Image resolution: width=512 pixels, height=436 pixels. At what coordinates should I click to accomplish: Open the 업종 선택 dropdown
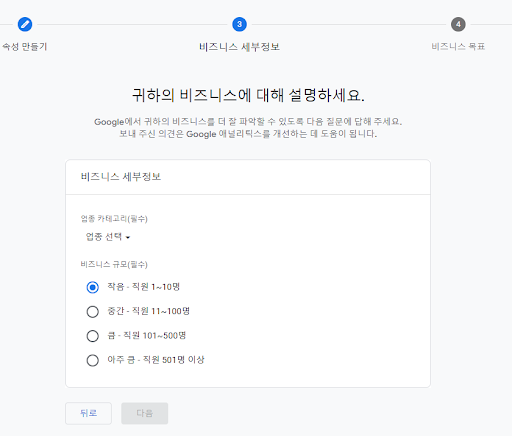tap(108, 237)
